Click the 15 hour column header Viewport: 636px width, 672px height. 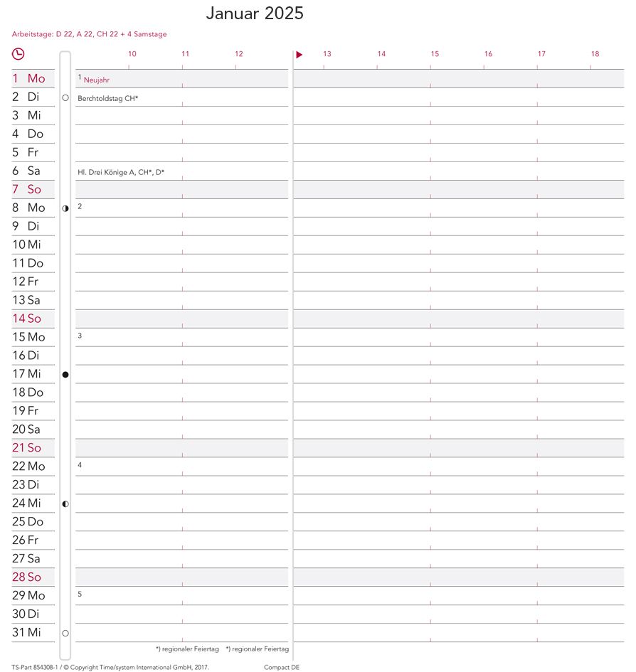(x=435, y=53)
